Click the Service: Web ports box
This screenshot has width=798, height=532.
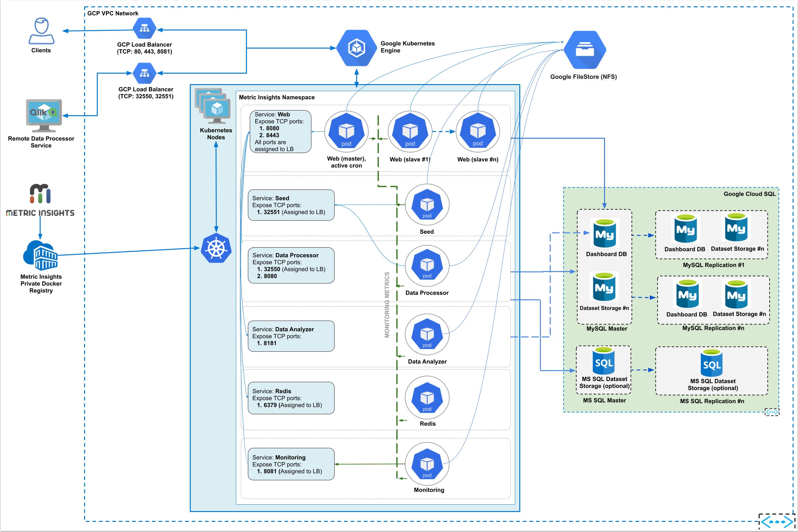point(280,132)
